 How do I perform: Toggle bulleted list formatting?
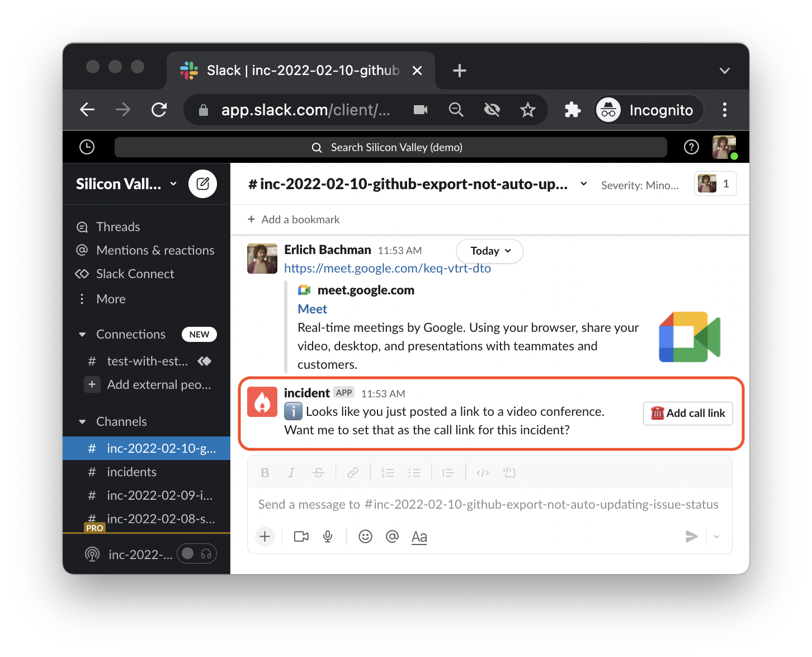414,473
